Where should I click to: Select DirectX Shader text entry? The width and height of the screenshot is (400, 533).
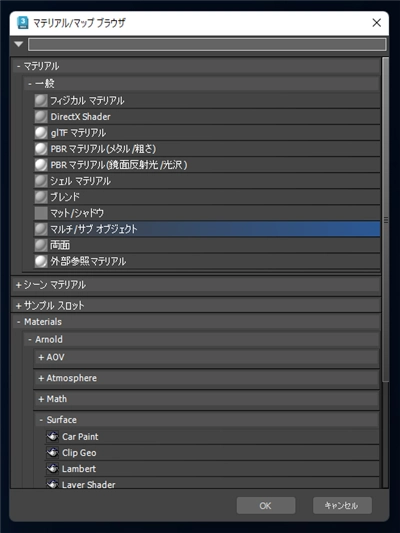(x=81, y=117)
